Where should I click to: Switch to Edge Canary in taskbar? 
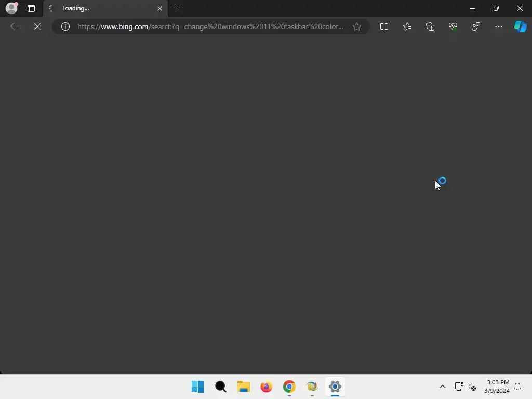pos(312,387)
